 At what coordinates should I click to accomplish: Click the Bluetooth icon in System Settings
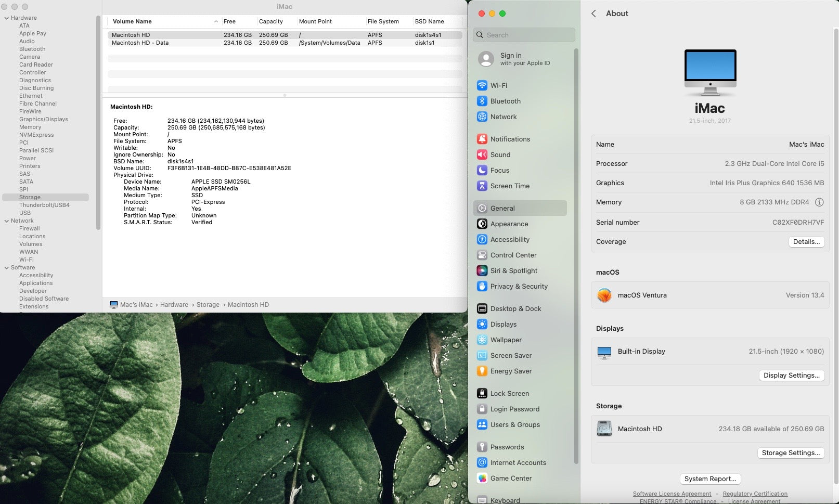click(x=482, y=101)
